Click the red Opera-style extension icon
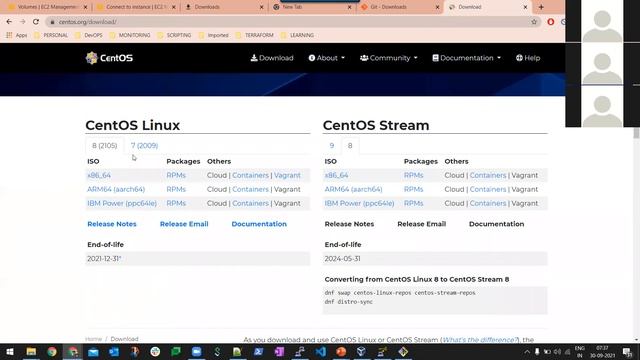The width and height of the screenshot is (640, 360). [551, 22]
